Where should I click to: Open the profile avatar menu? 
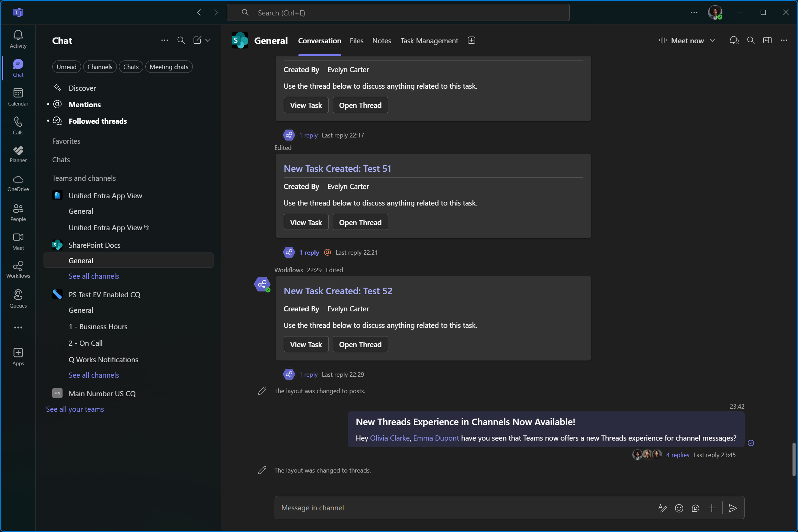click(x=715, y=13)
